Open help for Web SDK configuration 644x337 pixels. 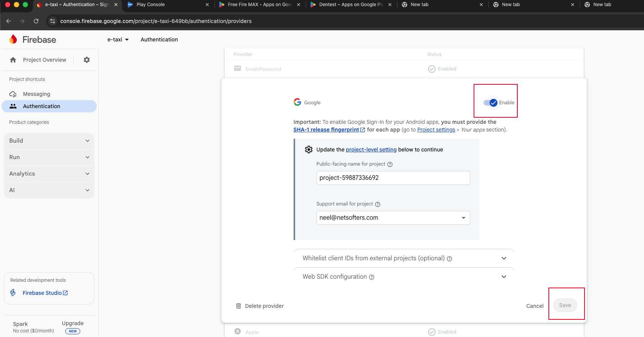372,277
